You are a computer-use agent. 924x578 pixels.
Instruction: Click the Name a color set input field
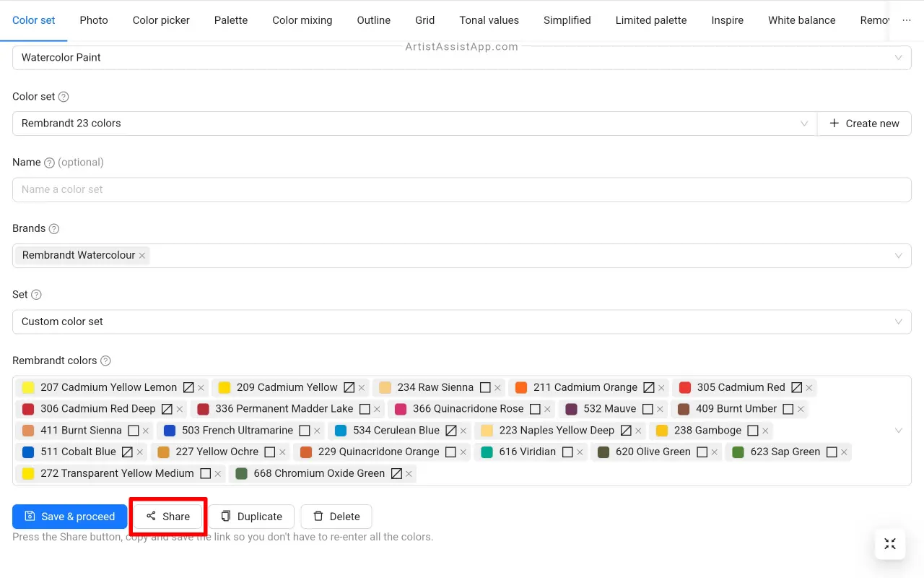(462, 190)
